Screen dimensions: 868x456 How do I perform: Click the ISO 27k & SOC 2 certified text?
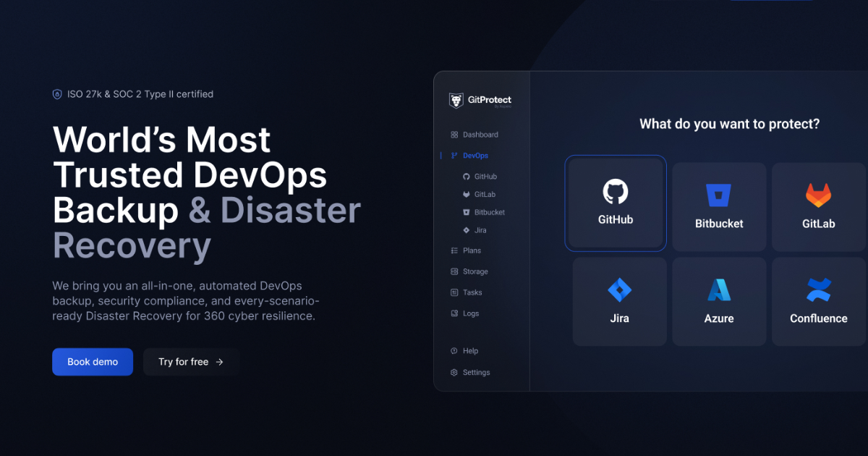click(140, 94)
